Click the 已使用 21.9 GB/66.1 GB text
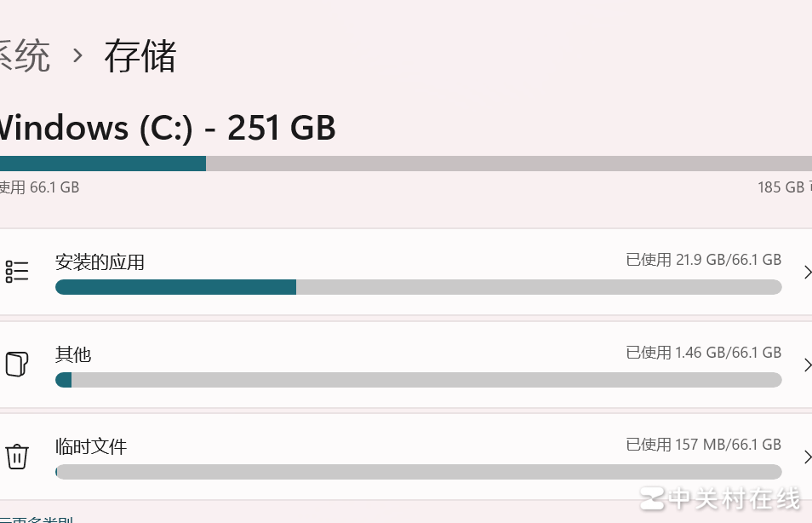Viewport: 812px width, 523px height. [703, 260]
